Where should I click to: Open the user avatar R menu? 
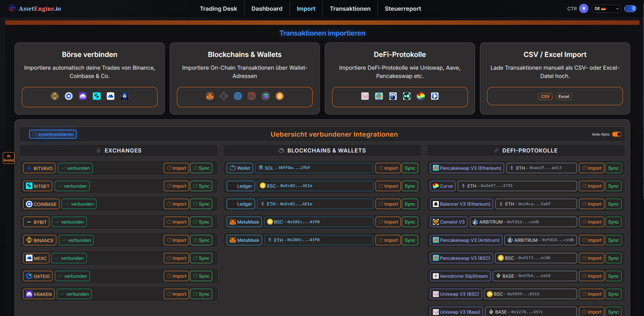pos(584,9)
